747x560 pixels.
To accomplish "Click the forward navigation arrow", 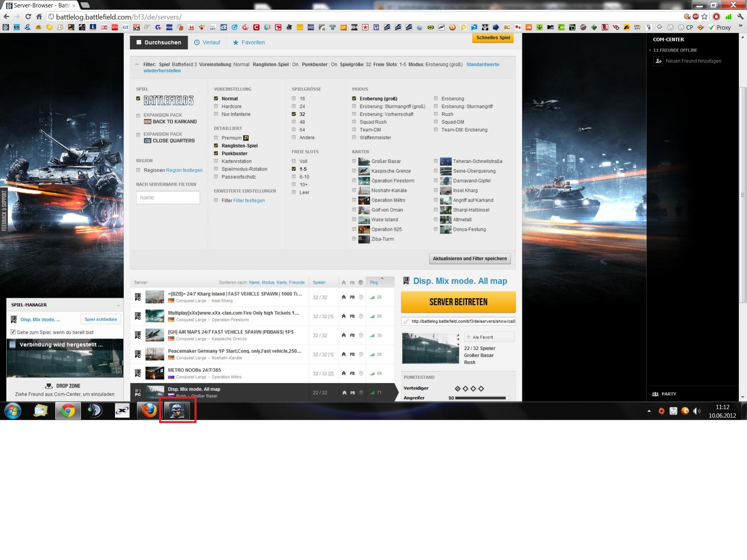I will click(17, 17).
